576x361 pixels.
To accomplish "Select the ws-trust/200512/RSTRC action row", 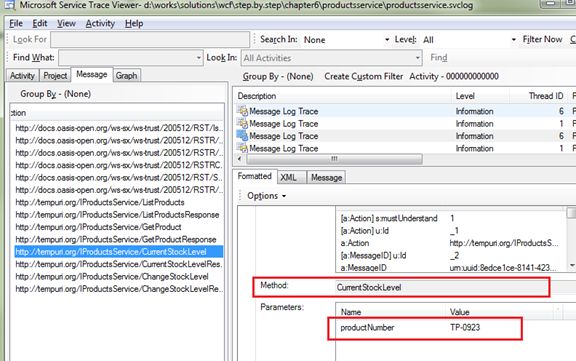I will pyautogui.click(x=119, y=165).
